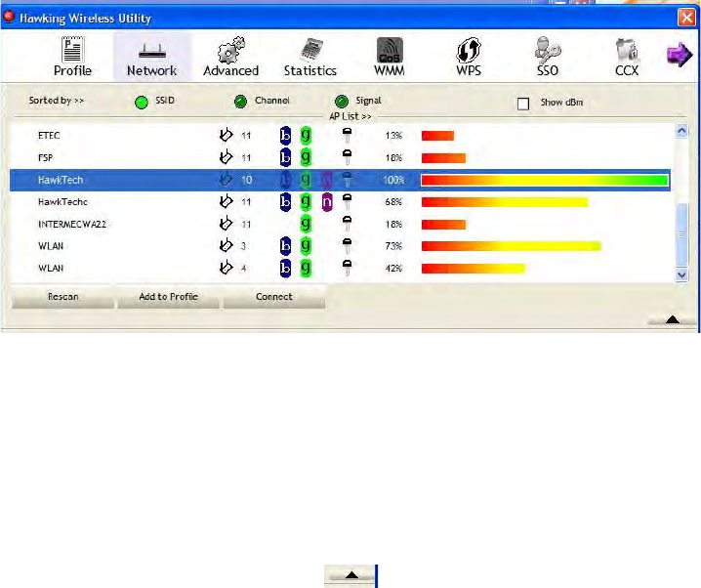Viewport: 701px width, 588px height.
Task: Click the antenna icon in HawkTech row
Action: (x=227, y=180)
